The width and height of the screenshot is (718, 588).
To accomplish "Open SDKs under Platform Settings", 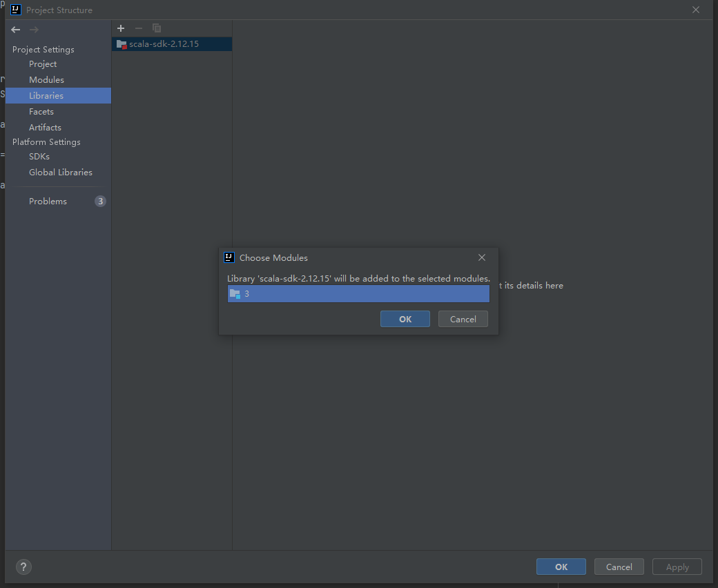I will 39,157.
